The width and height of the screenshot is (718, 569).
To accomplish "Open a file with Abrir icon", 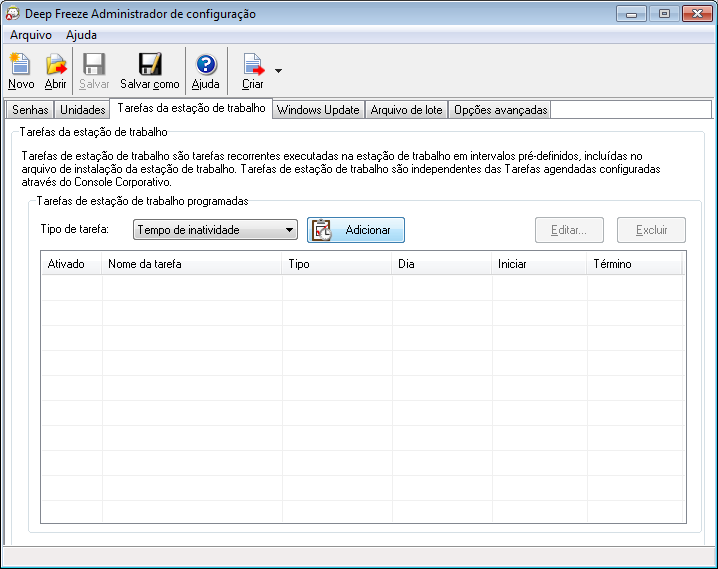I will tap(55, 70).
